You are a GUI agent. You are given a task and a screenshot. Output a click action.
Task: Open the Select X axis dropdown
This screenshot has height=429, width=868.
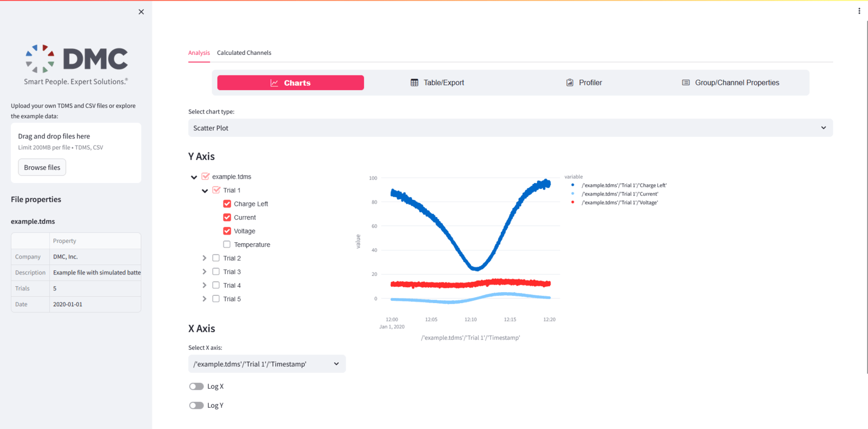click(x=266, y=364)
